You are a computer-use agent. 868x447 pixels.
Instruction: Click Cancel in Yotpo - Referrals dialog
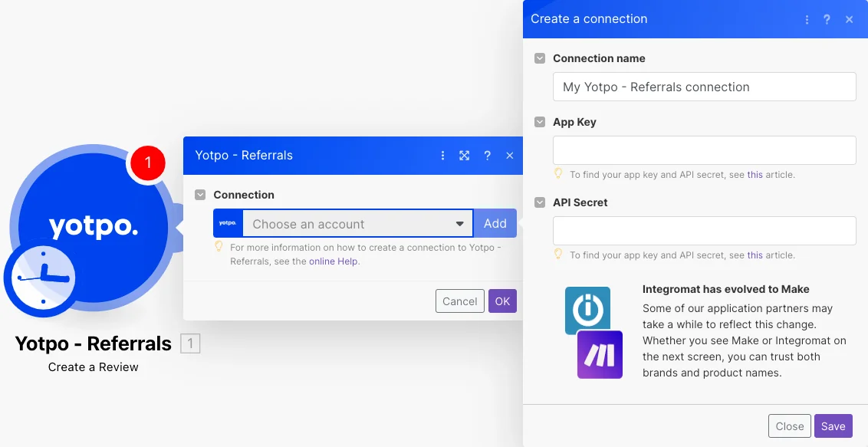tap(459, 301)
